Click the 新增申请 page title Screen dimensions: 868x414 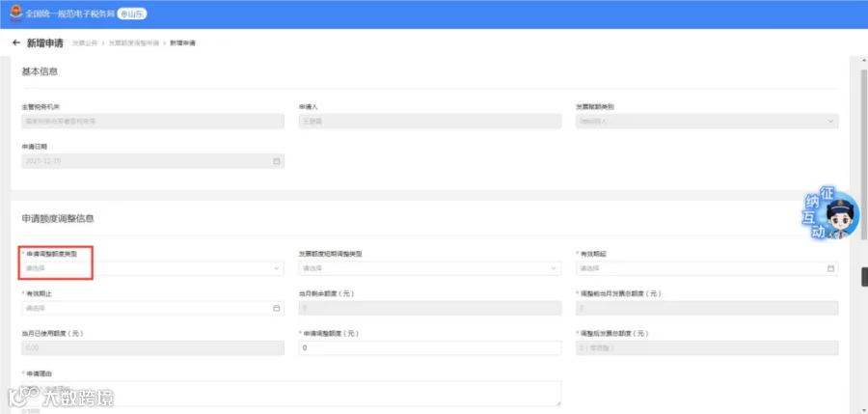click(44, 43)
